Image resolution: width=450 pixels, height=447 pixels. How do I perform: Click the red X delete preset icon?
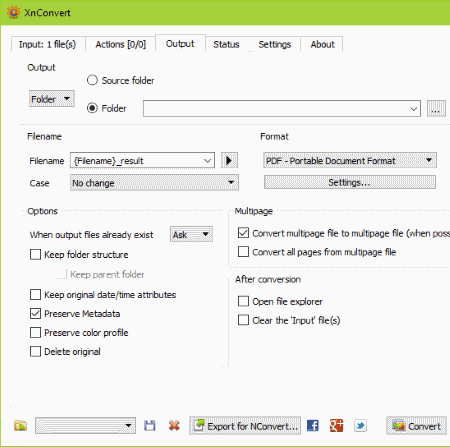(174, 426)
